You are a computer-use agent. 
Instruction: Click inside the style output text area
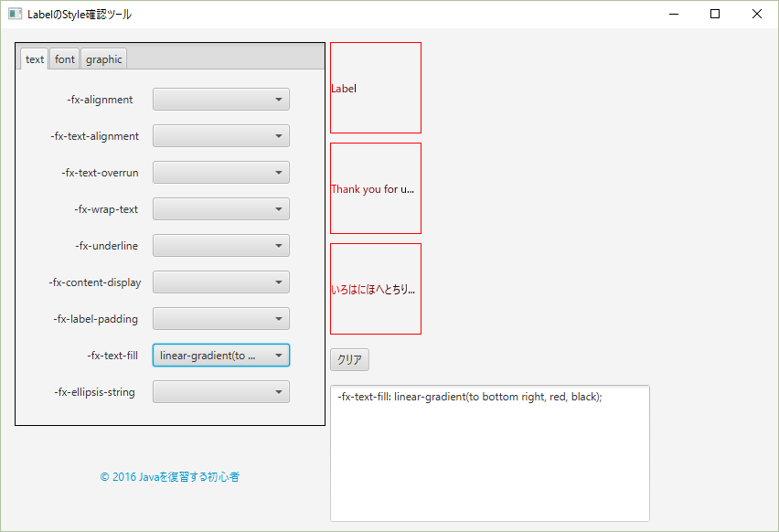(x=490, y=452)
